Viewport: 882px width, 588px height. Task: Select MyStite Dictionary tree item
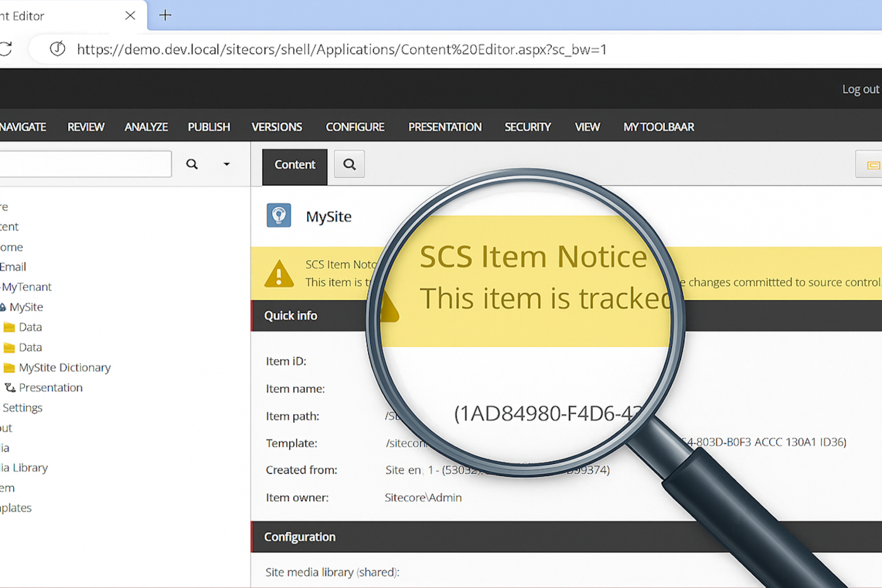click(x=64, y=367)
